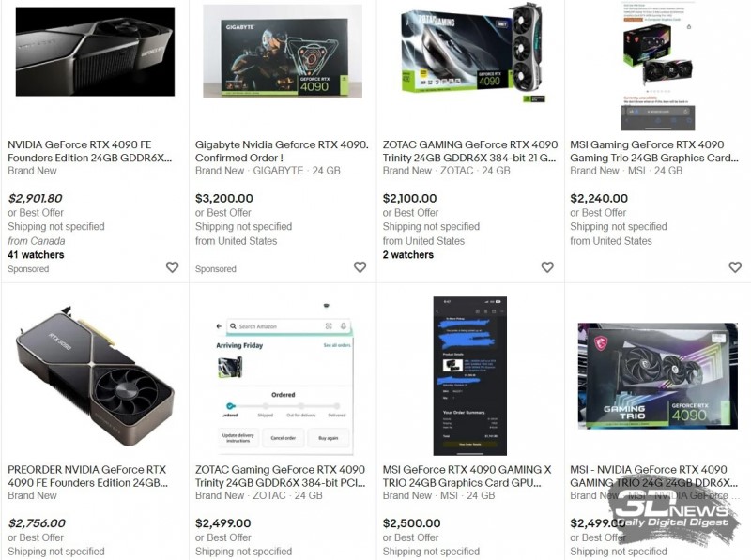Open ZOTAC Gaming Trinity 384-bit PCI listing title
The height and width of the screenshot is (560, 751).
280,477
